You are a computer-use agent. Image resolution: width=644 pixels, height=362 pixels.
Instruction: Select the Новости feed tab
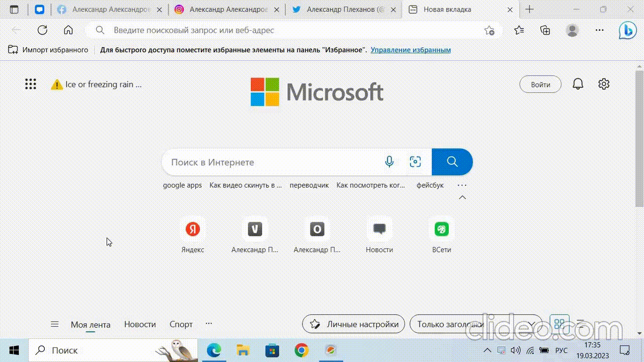coord(140,324)
